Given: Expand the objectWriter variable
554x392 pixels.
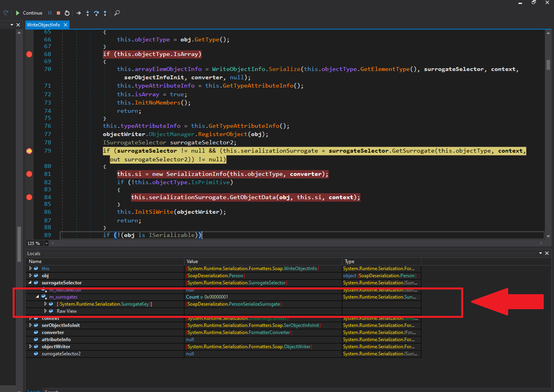Looking at the screenshot, I should click(x=30, y=347).
